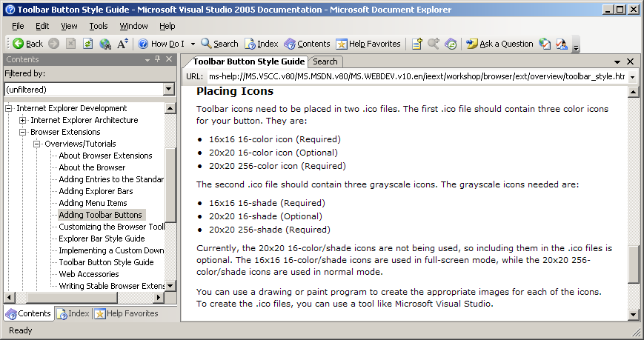Open Search from the toolbar
The height and width of the screenshot is (340, 644).
219,44
